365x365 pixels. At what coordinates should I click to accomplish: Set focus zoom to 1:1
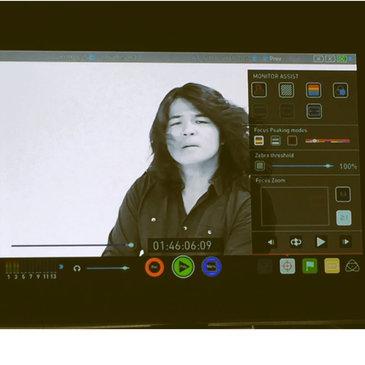(x=343, y=194)
